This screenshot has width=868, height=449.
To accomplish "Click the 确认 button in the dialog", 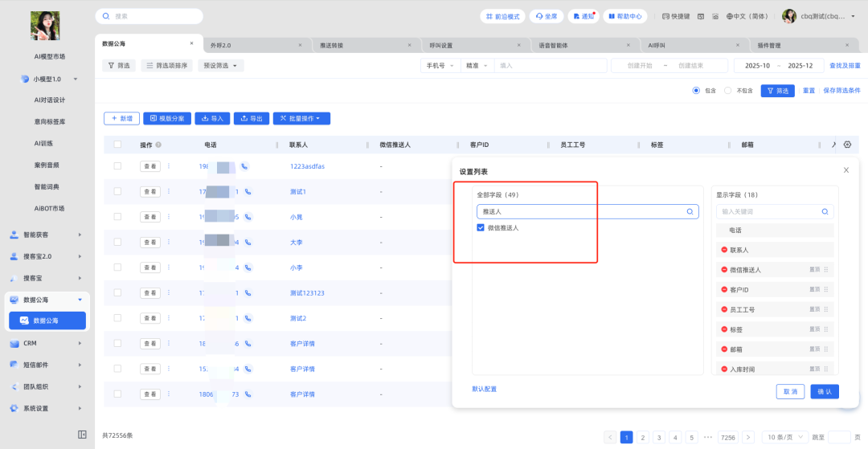I will click(824, 391).
